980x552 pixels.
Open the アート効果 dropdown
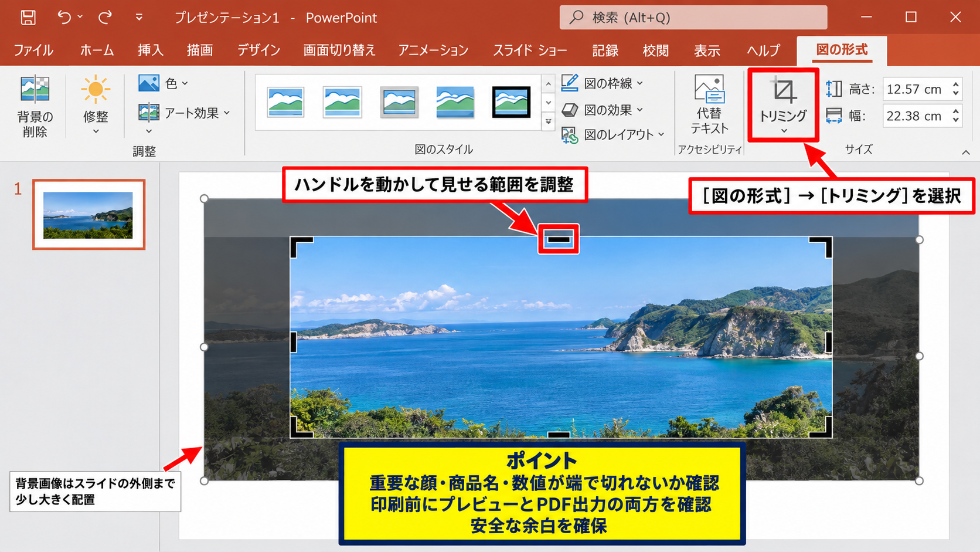click(x=184, y=113)
